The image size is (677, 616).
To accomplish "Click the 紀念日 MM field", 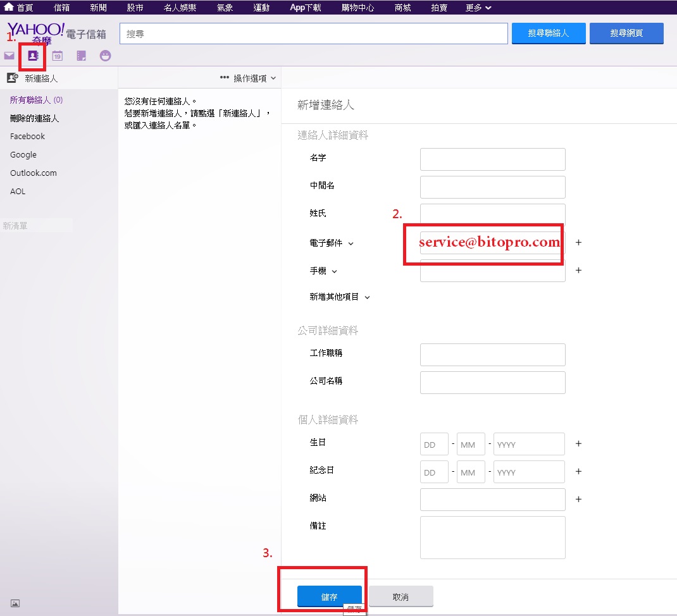I will tap(471, 472).
